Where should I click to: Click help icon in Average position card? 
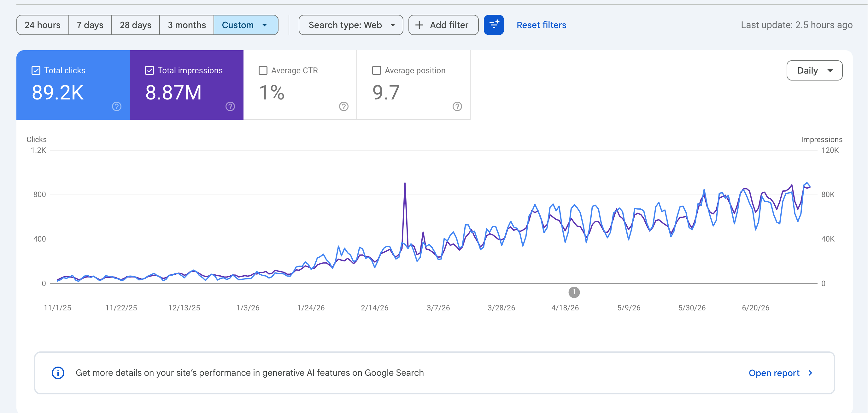(x=457, y=107)
